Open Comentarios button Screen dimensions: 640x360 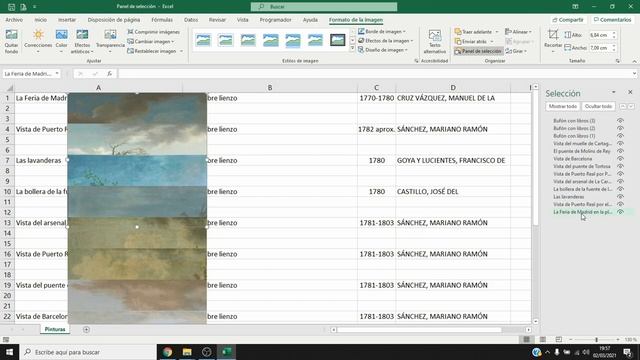click(612, 20)
